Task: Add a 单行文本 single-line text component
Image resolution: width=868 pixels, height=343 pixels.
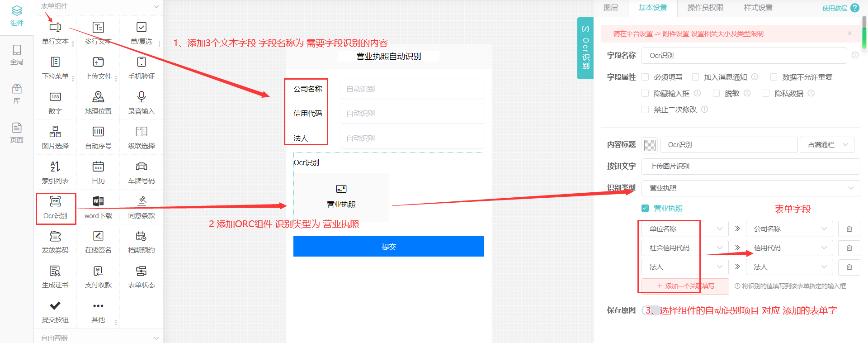Action: point(55,33)
